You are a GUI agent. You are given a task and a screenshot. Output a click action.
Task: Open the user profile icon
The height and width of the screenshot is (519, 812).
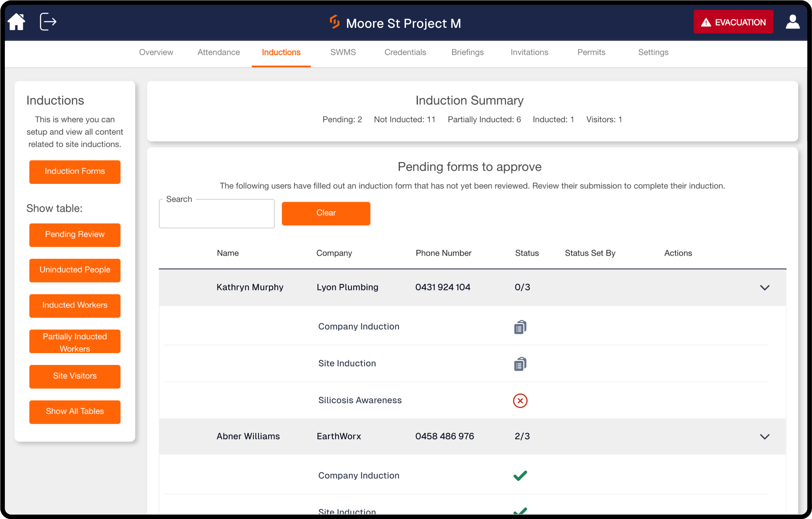click(793, 22)
